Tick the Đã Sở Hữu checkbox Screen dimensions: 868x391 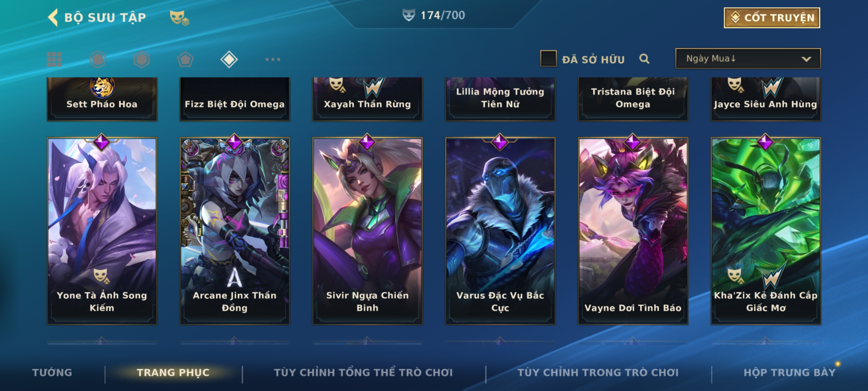548,59
